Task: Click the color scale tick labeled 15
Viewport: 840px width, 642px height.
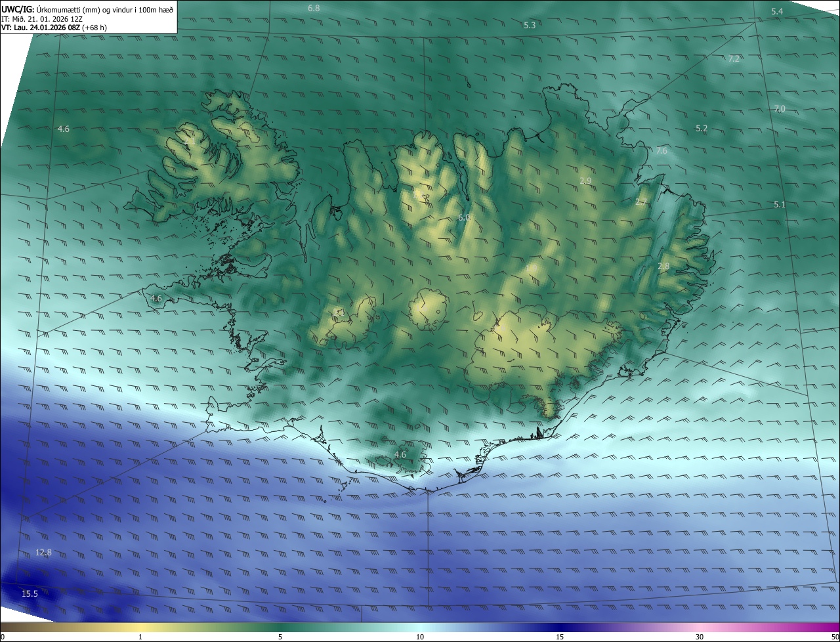Action: [560, 637]
